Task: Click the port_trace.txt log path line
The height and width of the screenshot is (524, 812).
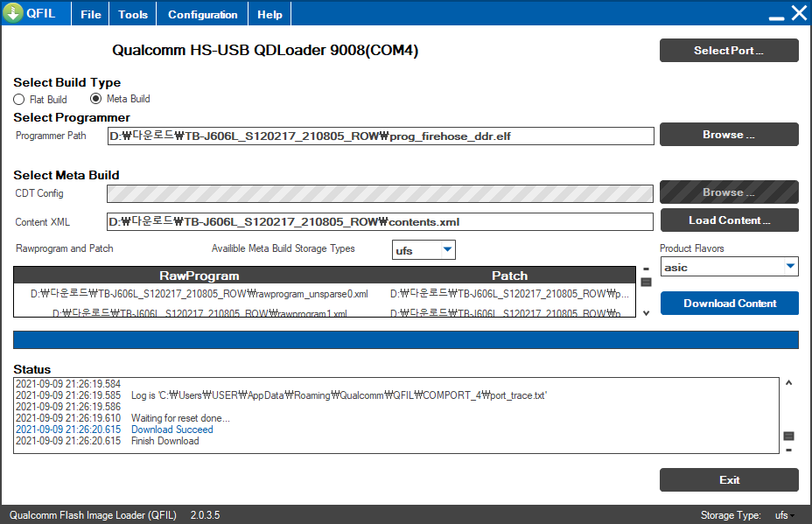Action: point(339,395)
